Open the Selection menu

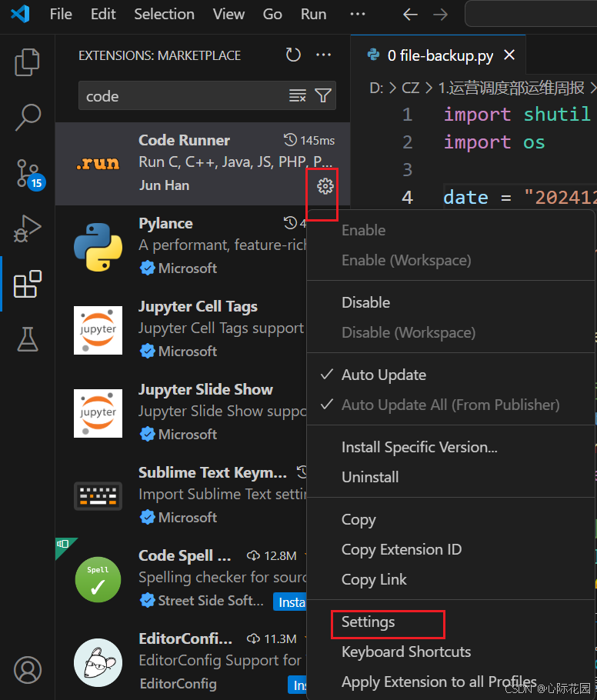(165, 15)
